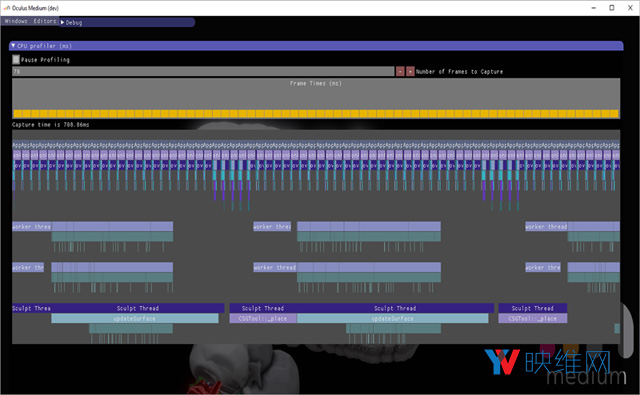Screen dimensions: 640x395
Task: Select the middle wide Sculpt Thread bar
Action: pyautogui.click(x=395, y=308)
